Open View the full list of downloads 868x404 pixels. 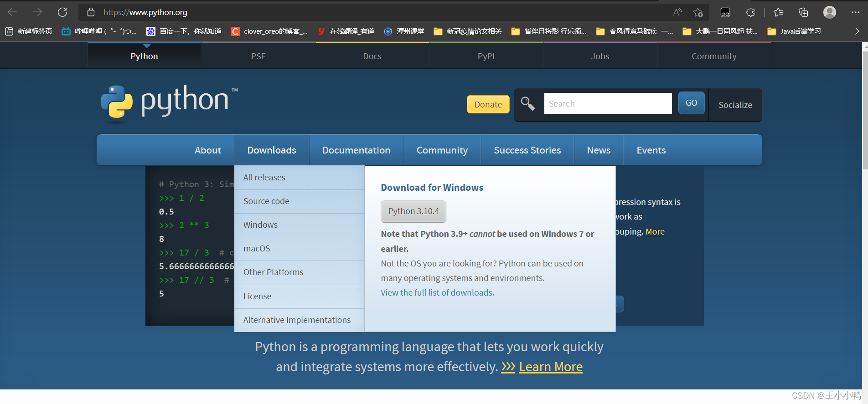click(438, 292)
